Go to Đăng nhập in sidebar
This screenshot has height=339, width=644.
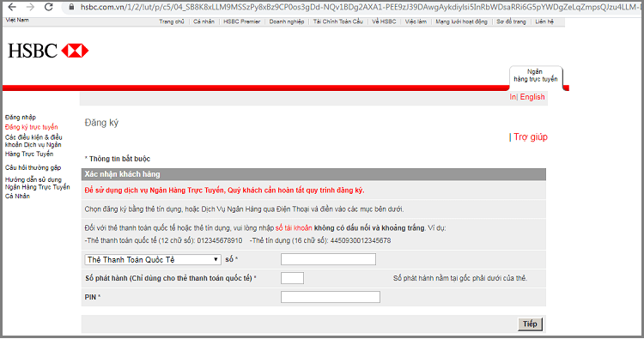[x=21, y=118]
